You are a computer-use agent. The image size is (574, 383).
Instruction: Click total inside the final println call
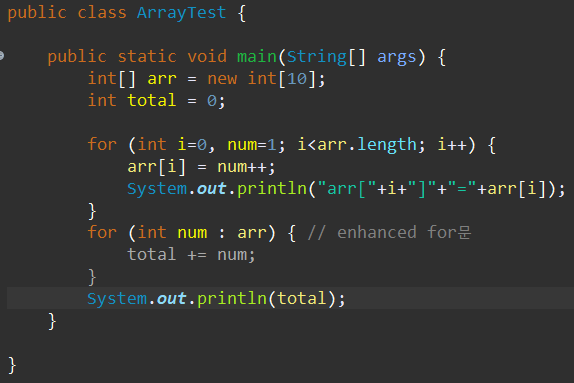click(x=302, y=298)
